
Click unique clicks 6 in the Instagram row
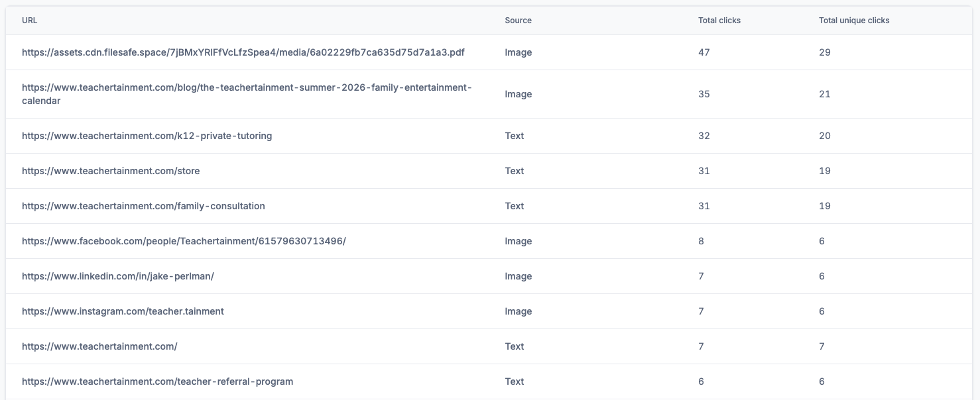[822, 311]
